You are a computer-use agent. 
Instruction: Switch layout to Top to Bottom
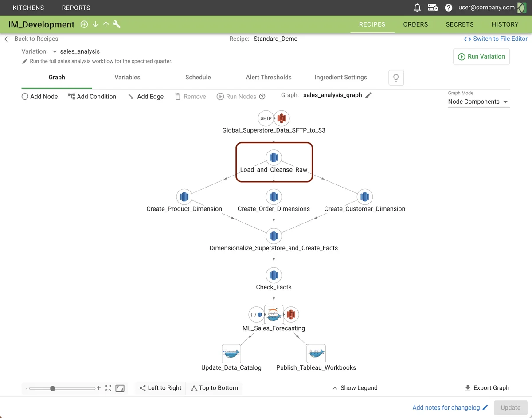[214, 388]
